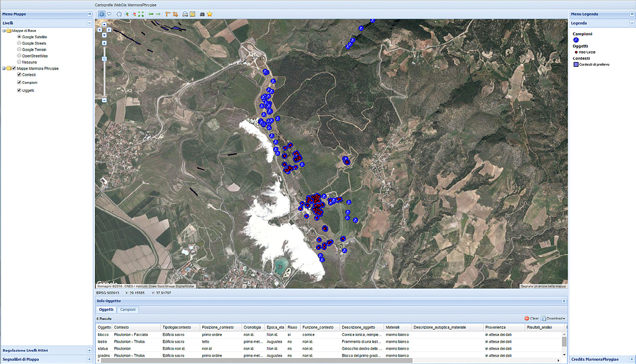Select the blocco row in results
The image size is (636, 364).
tap(329, 335)
